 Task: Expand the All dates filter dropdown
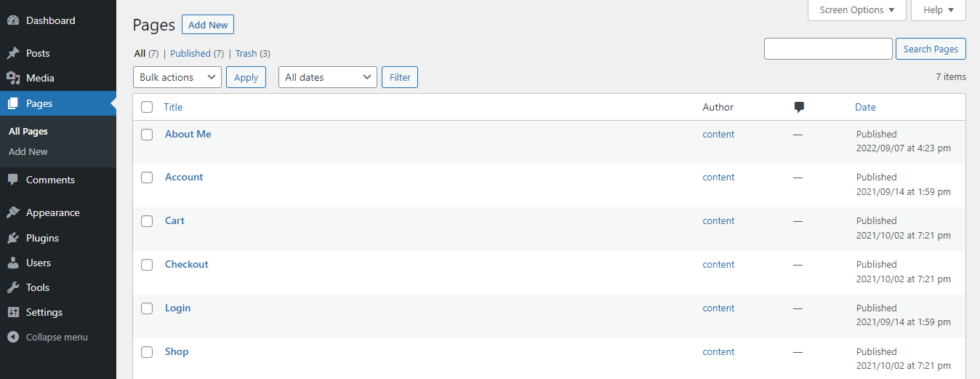click(327, 77)
